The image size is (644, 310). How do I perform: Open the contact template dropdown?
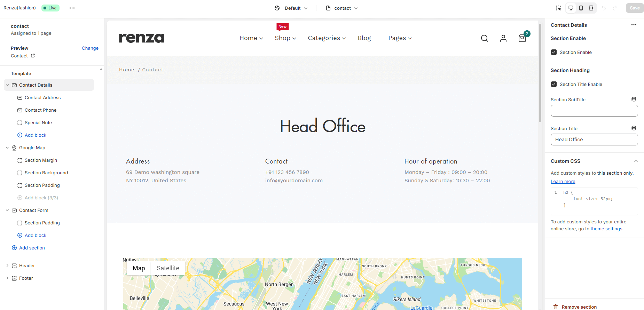click(x=342, y=8)
